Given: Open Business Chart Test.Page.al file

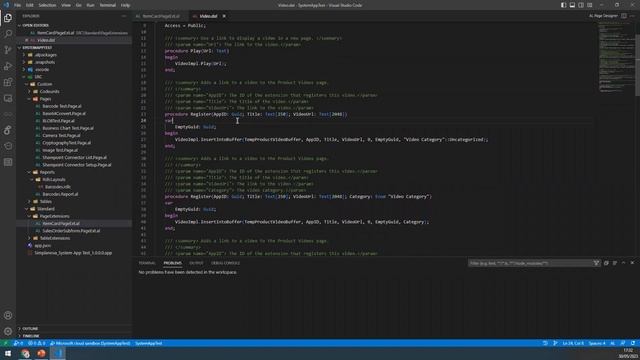Looking at the screenshot, I should 68,128.
